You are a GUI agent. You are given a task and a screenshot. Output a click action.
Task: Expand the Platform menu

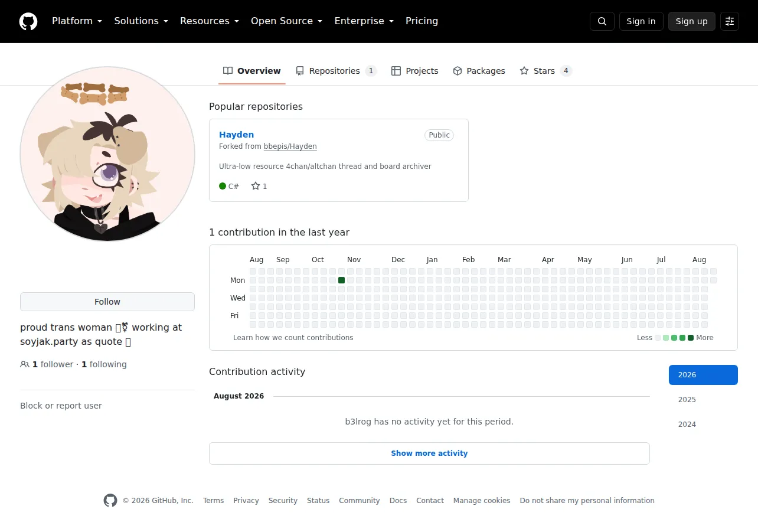[x=77, y=21]
